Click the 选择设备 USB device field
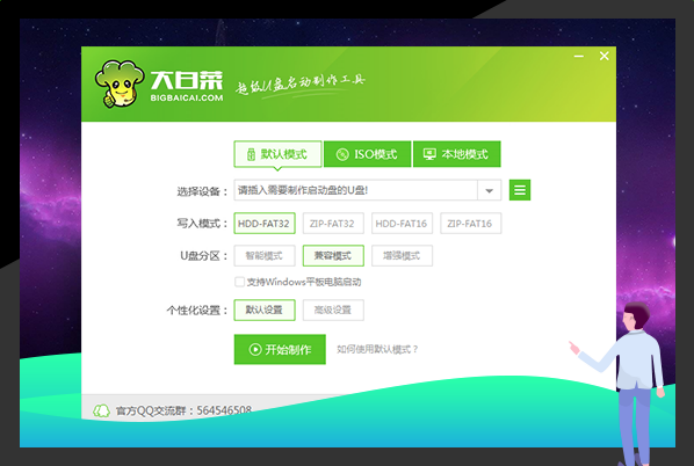The image size is (694, 467). tap(355, 190)
